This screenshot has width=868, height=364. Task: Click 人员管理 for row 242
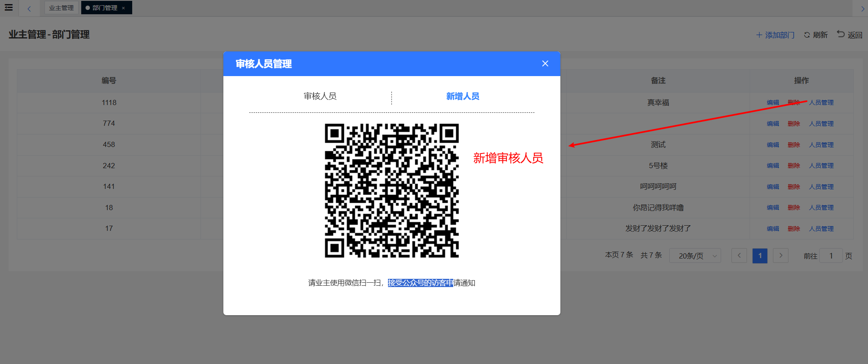pyautogui.click(x=821, y=166)
